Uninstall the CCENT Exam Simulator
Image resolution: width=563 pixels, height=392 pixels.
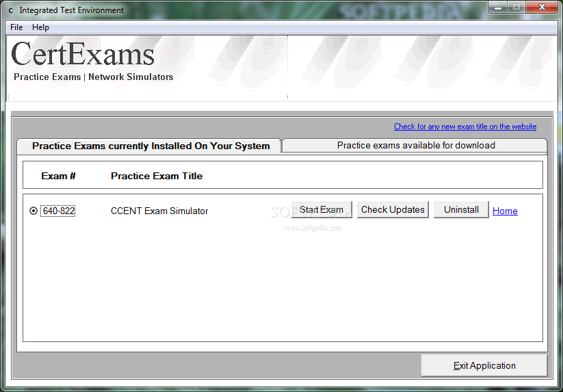pyautogui.click(x=461, y=209)
